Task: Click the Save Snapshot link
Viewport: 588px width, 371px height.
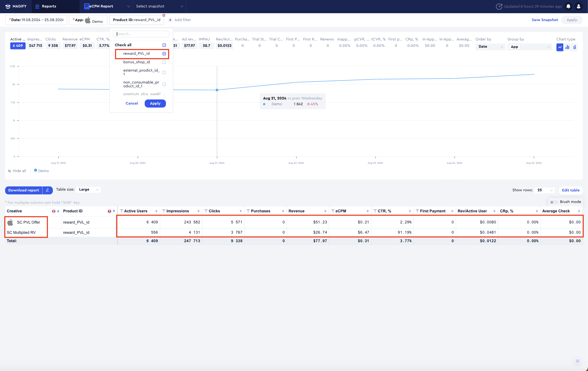Action: point(545,20)
